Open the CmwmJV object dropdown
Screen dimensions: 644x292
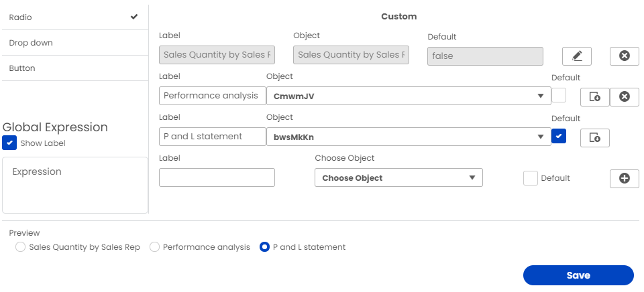409,96
